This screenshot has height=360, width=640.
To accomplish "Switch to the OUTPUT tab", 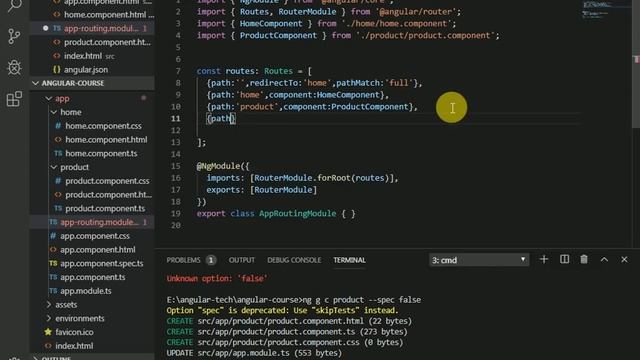I will point(242,260).
